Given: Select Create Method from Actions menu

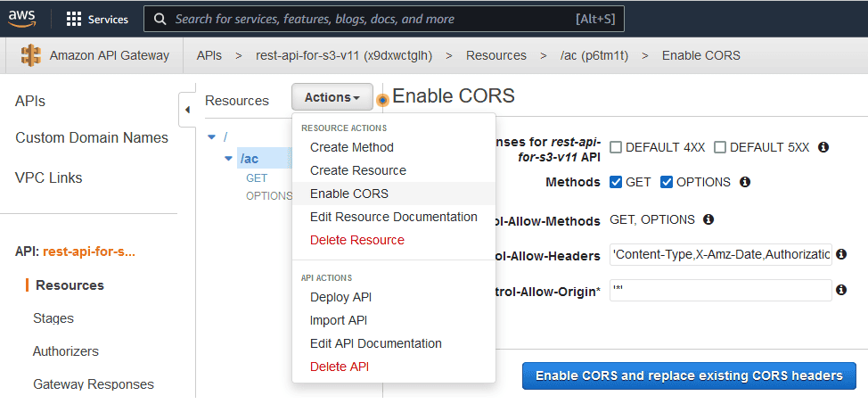Looking at the screenshot, I should [x=351, y=147].
